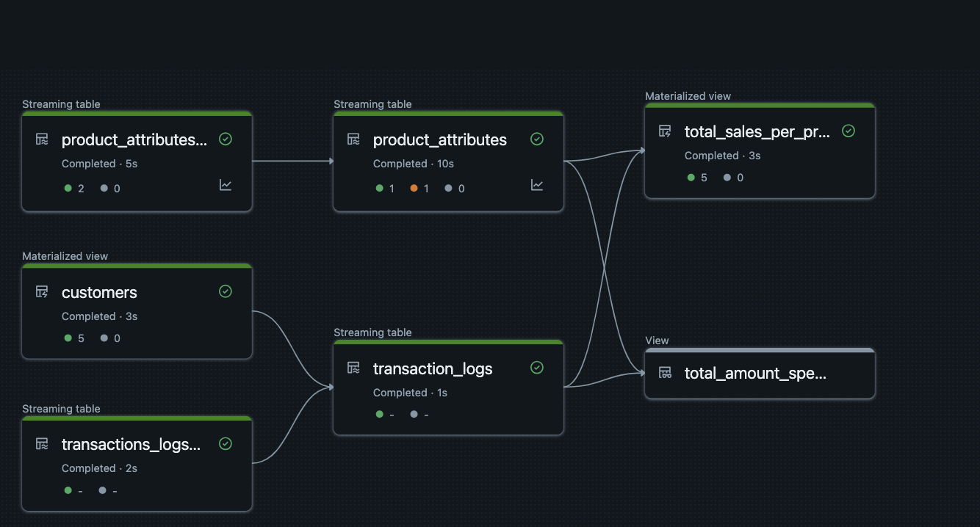Open the total_amount_spe view node

coord(759,374)
